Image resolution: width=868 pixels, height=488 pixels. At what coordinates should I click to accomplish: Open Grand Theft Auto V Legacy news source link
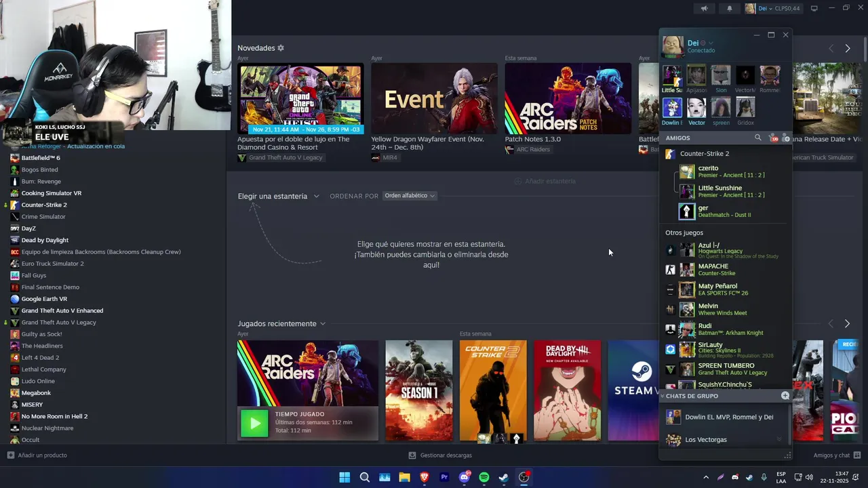coord(280,158)
